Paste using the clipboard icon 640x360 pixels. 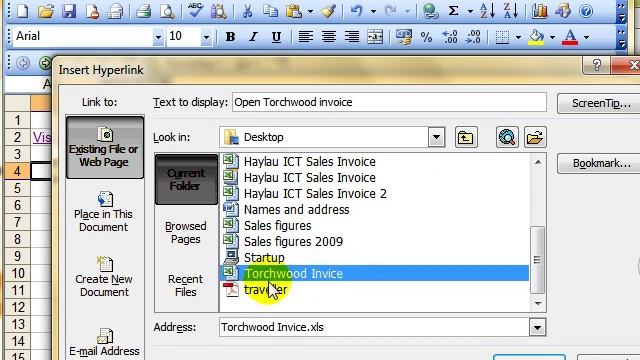[x=293, y=11]
